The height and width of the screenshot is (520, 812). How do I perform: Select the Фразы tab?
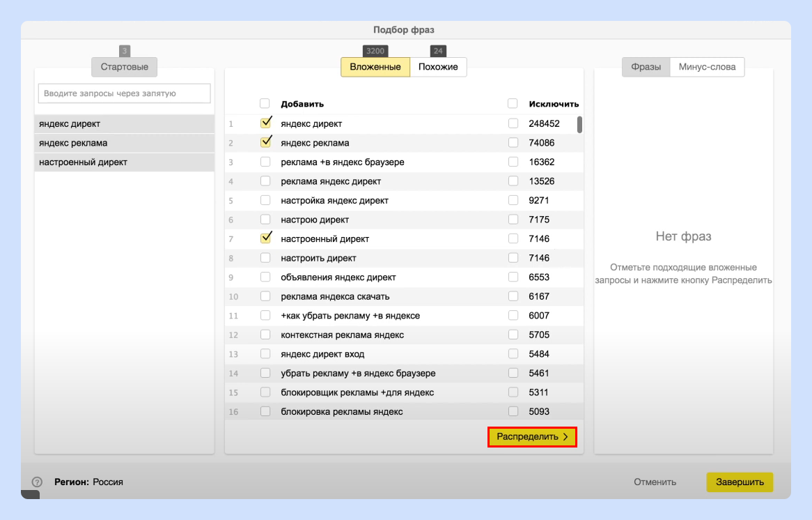coord(646,67)
